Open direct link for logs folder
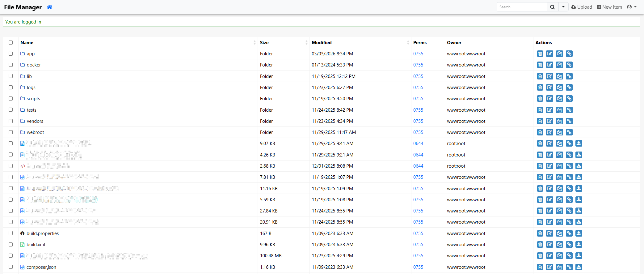Viewport: 644px width, 274px height. [569, 88]
